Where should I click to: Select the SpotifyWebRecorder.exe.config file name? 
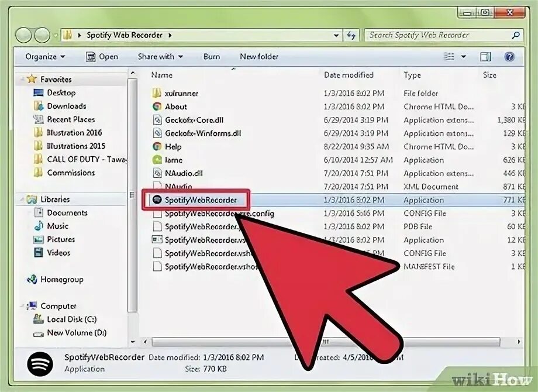pos(220,214)
